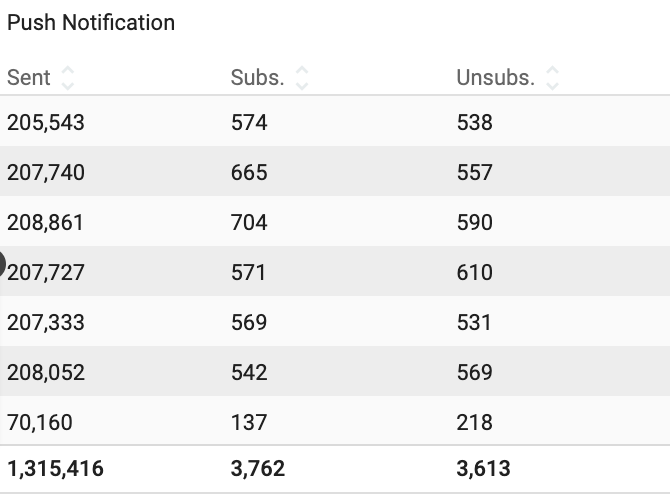Screen dimensions: 670x498
Task: Click the 542 subscriptions value
Action: (249, 373)
